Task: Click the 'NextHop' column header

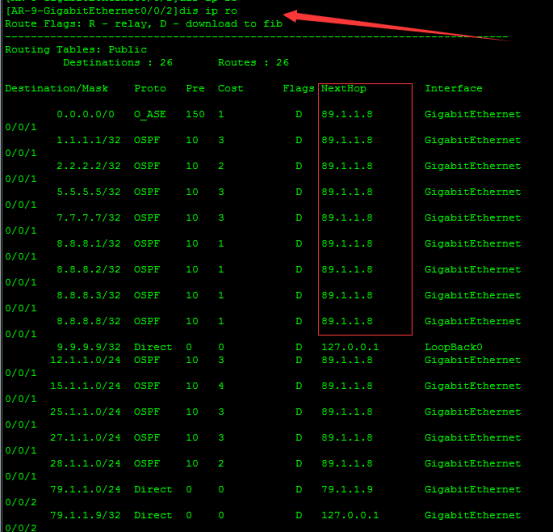Action: pos(344,88)
